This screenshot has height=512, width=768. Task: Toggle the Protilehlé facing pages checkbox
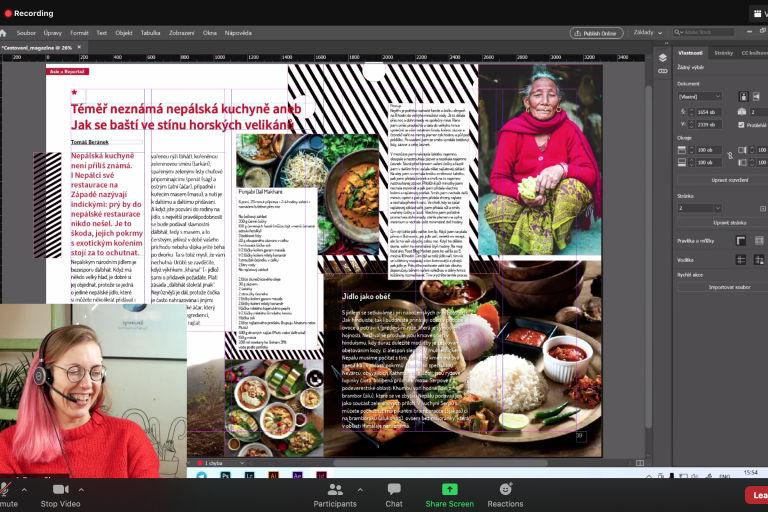tap(742, 125)
